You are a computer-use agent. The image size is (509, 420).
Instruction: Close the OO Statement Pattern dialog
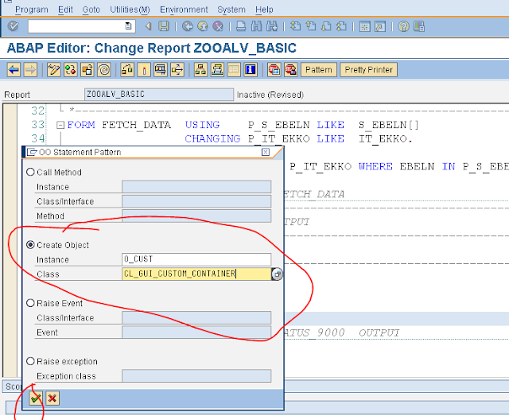(266, 152)
